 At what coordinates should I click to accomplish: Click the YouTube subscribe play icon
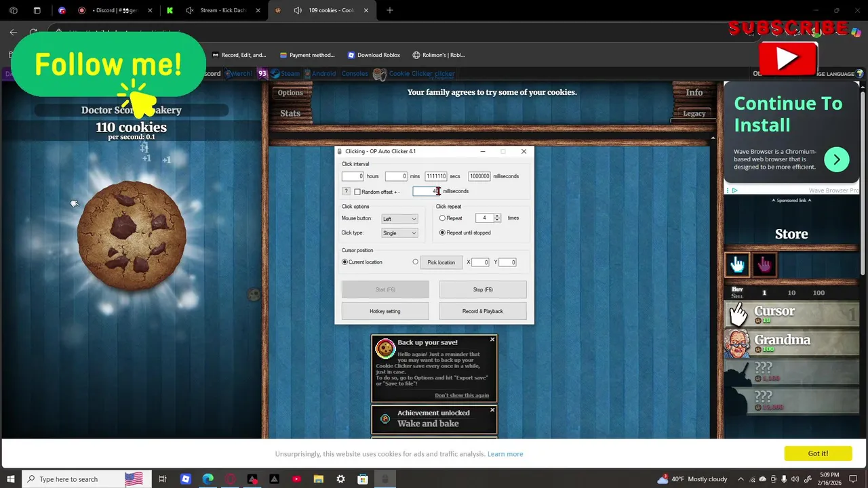pos(788,59)
